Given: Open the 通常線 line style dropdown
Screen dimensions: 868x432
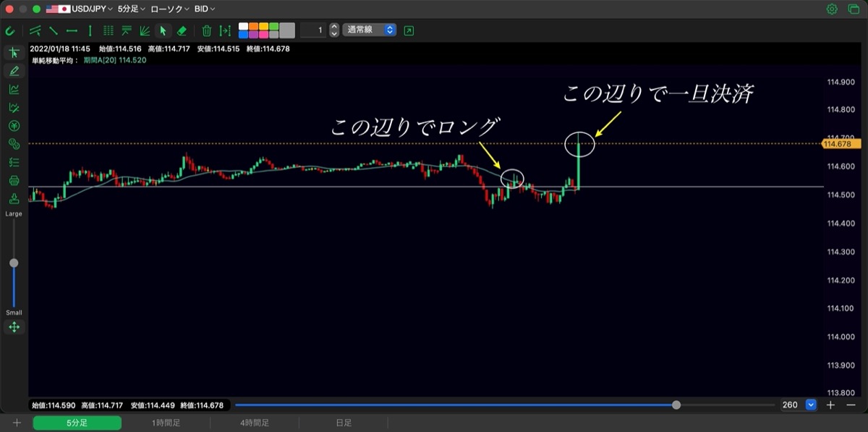Looking at the screenshot, I should [370, 30].
